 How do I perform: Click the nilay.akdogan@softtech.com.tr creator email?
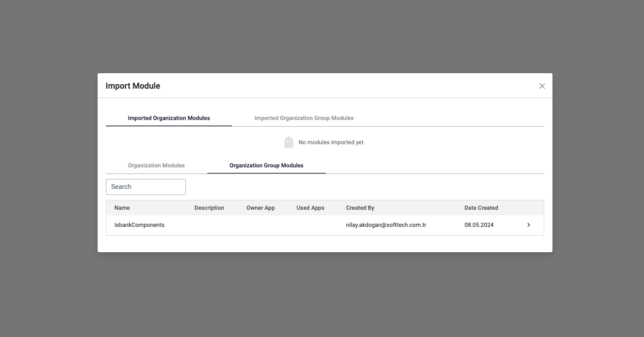click(x=386, y=225)
